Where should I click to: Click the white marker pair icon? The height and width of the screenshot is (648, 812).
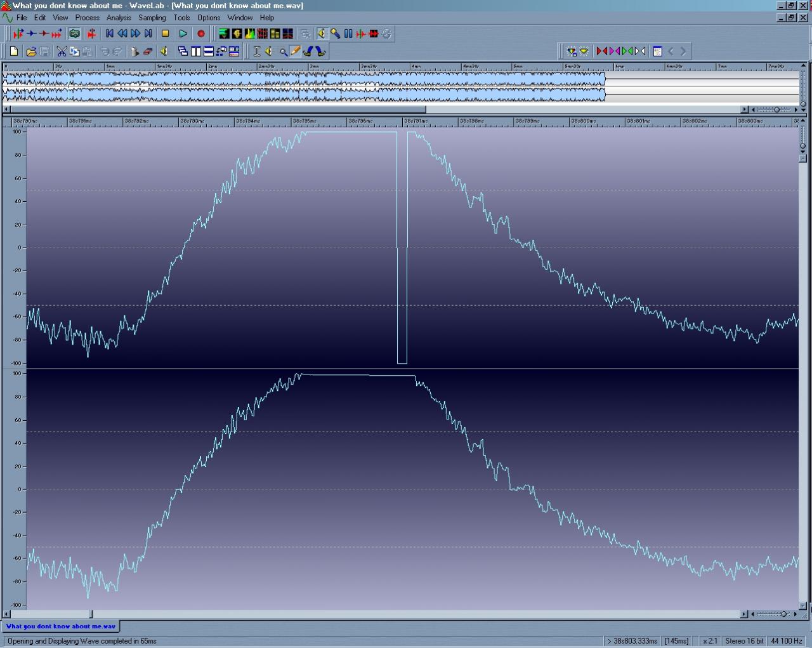[x=640, y=51]
